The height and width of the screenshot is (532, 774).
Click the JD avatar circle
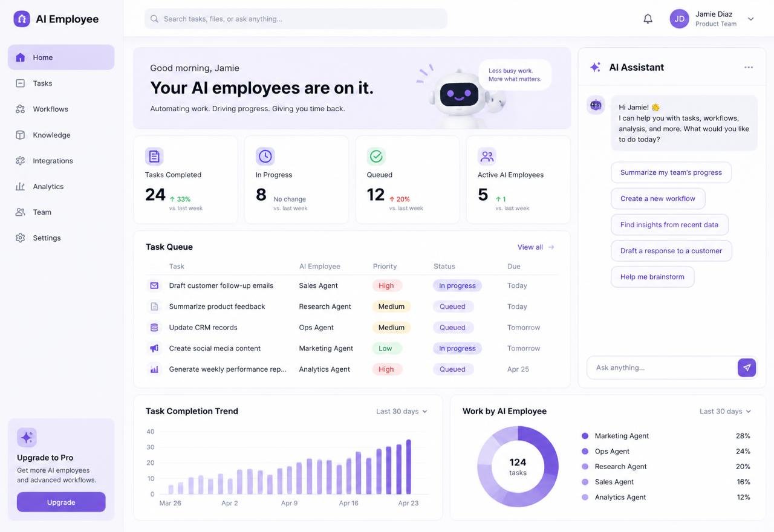click(x=680, y=19)
